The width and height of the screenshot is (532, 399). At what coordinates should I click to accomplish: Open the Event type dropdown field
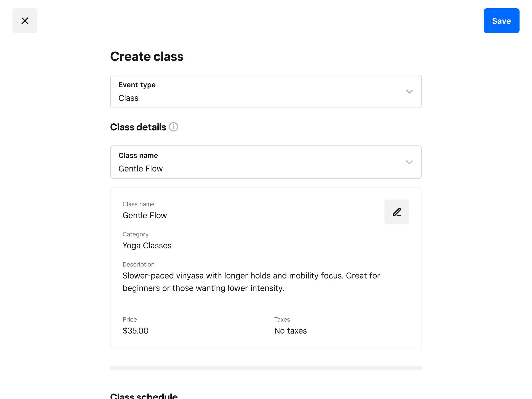pyautogui.click(x=260, y=91)
